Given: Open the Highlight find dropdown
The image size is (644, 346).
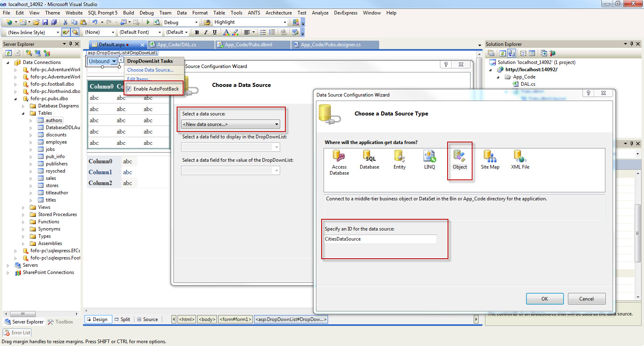Looking at the screenshot, I should click(285, 23).
